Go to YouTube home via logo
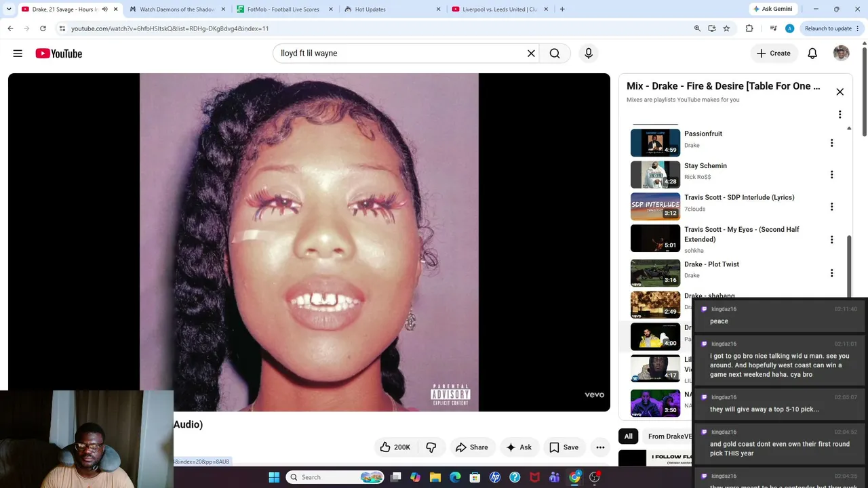The height and width of the screenshot is (488, 868). pos(59,54)
